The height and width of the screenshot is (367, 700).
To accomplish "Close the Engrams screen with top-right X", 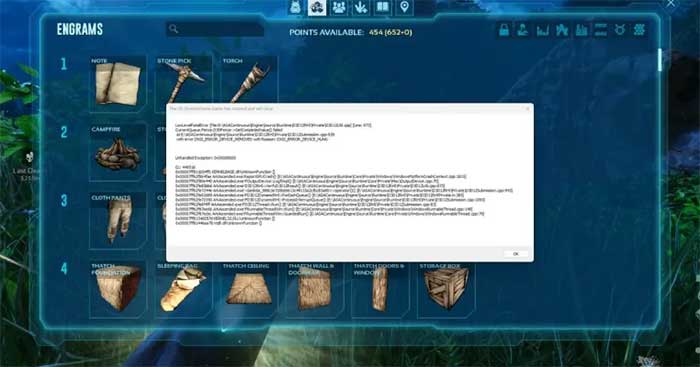I will point(671,4).
